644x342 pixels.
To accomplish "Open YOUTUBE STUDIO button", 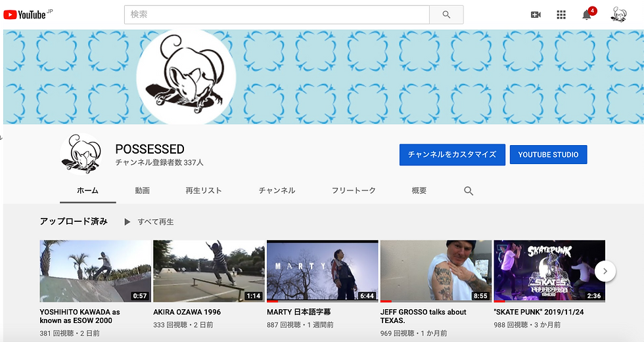I will tap(548, 155).
